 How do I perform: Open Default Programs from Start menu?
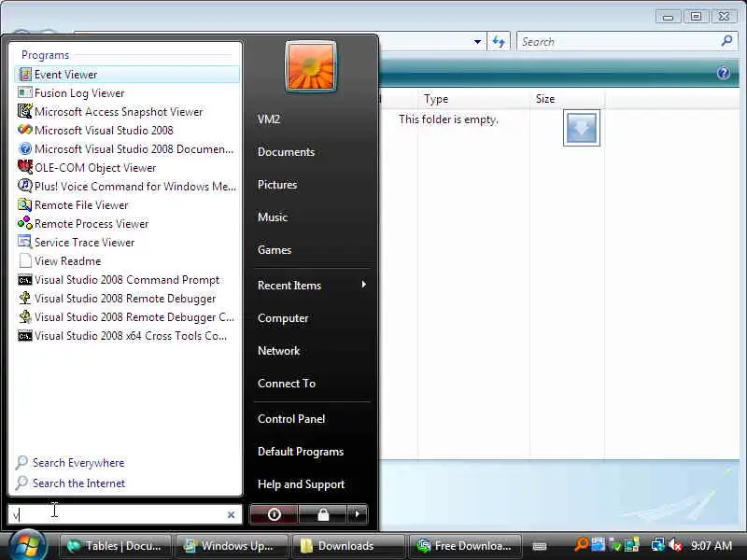(301, 452)
